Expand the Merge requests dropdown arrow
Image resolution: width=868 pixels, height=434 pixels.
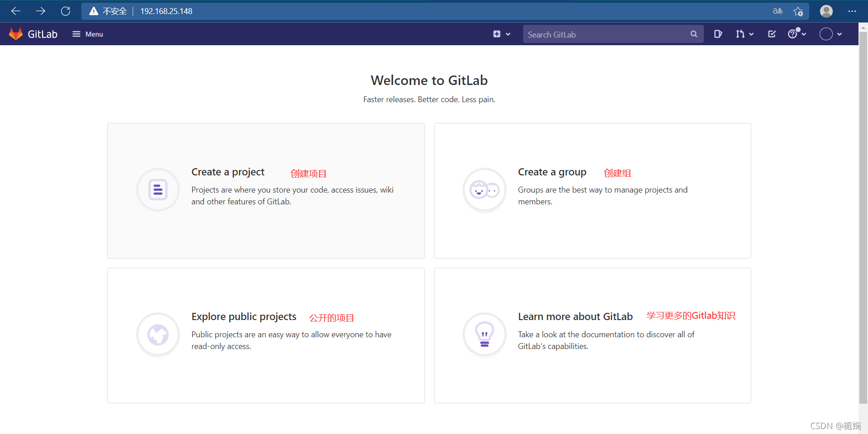click(x=751, y=34)
